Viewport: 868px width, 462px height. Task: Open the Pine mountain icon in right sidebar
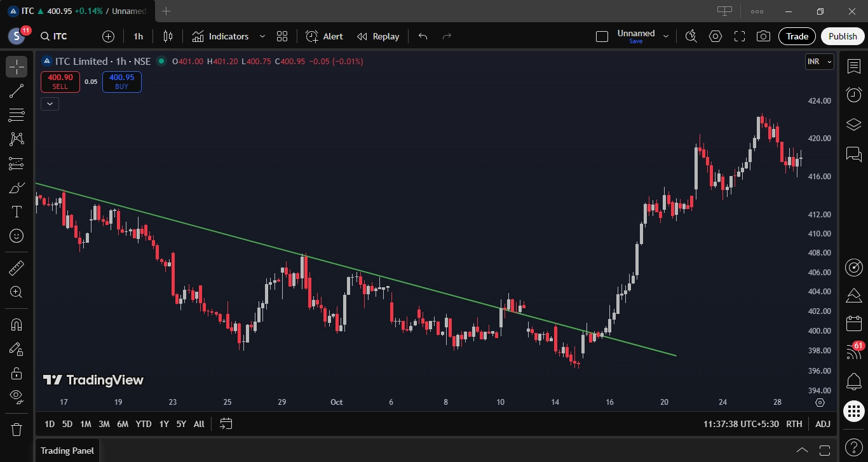854,296
